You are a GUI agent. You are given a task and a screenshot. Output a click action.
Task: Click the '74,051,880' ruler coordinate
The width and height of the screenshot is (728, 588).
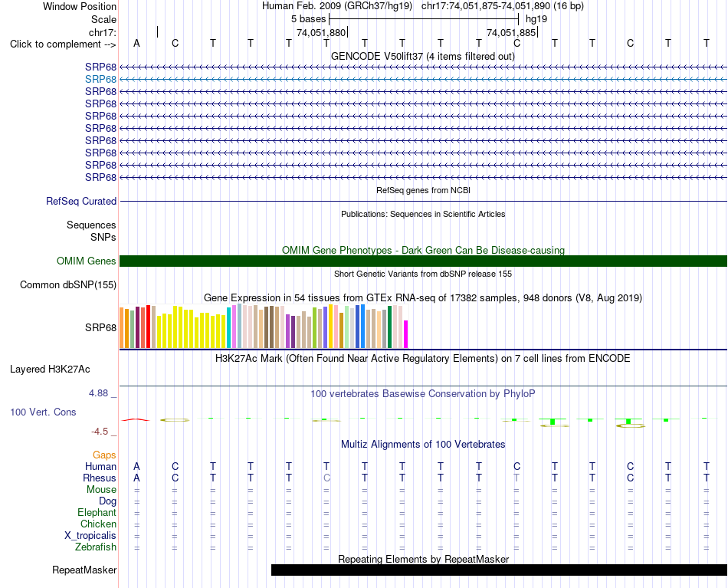321,32
